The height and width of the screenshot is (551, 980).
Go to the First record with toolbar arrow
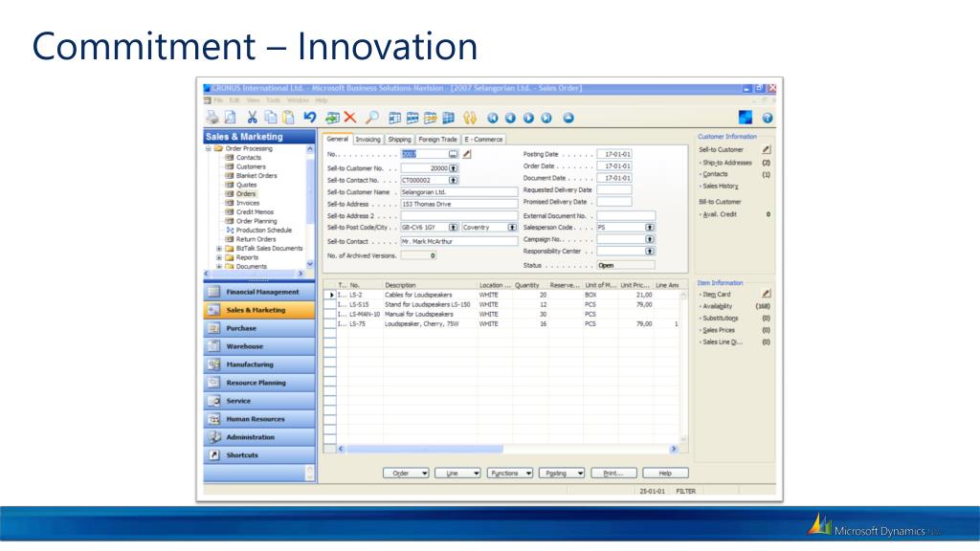tap(493, 118)
